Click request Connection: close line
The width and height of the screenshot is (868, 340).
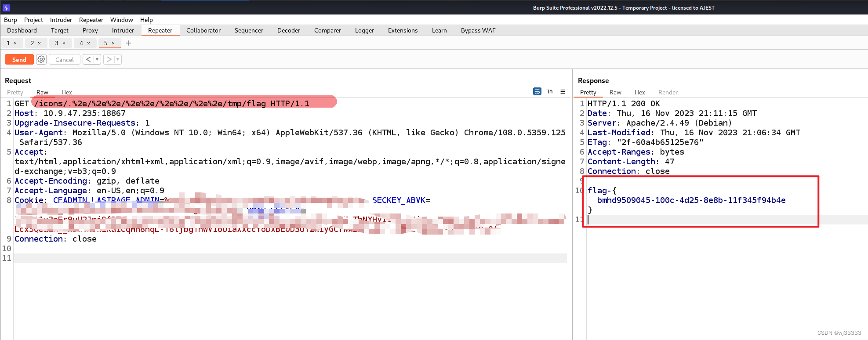click(x=55, y=239)
